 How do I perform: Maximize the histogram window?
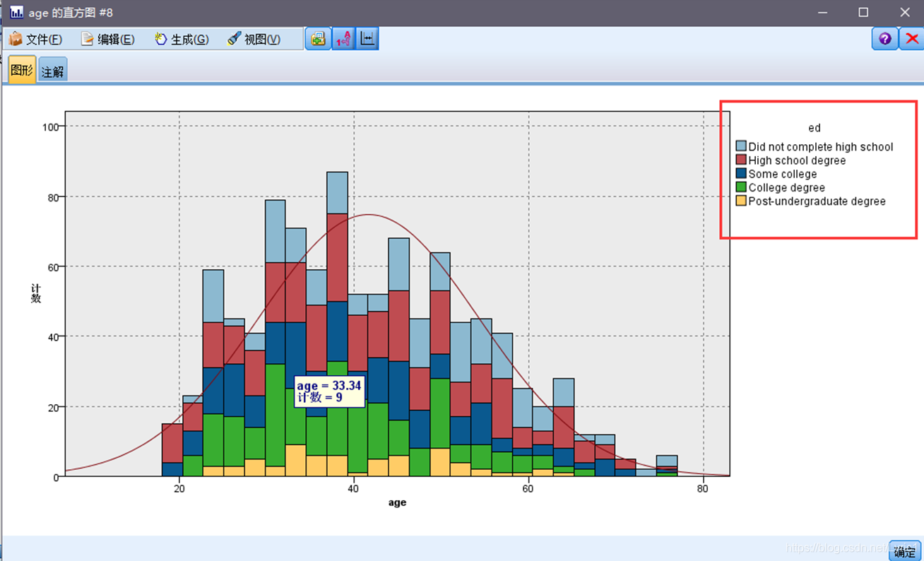pos(863,12)
